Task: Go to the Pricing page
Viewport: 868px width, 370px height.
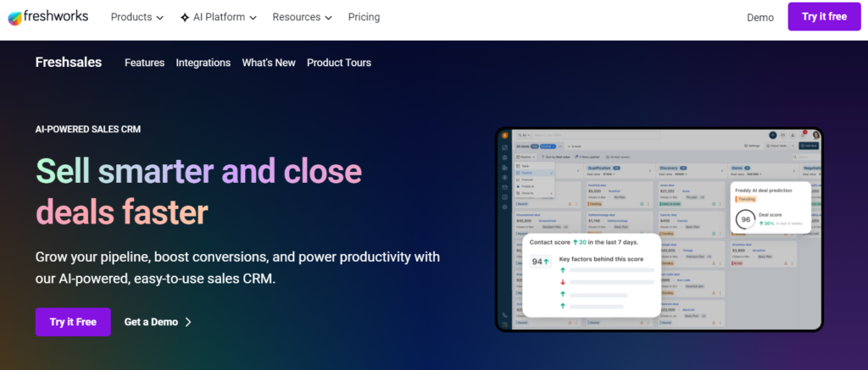Action: click(x=364, y=17)
